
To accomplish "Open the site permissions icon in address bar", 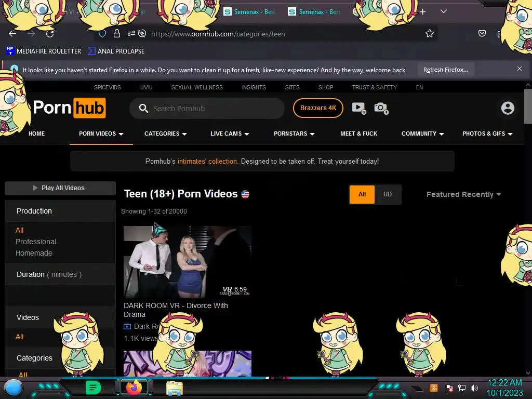I will [131, 33].
